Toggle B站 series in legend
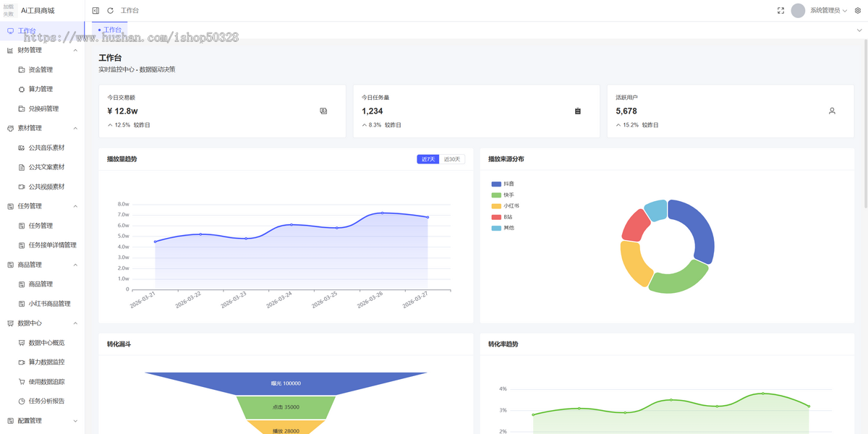 [x=502, y=217]
